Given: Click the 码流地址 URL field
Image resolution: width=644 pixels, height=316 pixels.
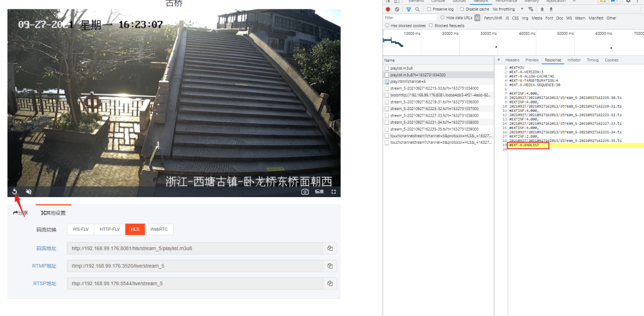Looking at the screenshot, I should pos(195,249).
